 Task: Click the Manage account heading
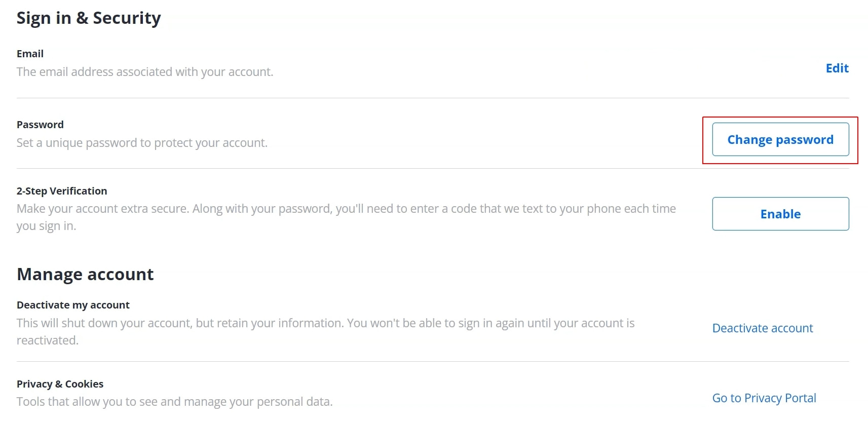(85, 274)
